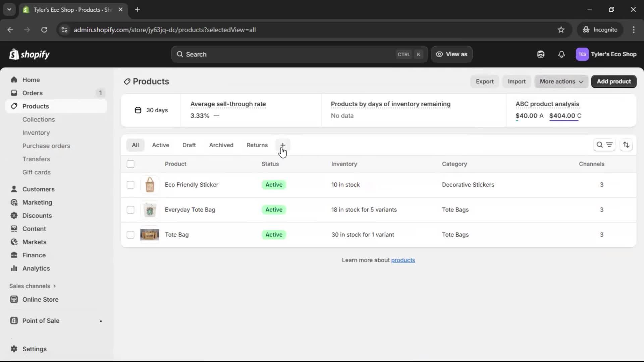Open Analytics from the sidebar
The width and height of the screenshot is (644, 362).
[x=36, y=268]
